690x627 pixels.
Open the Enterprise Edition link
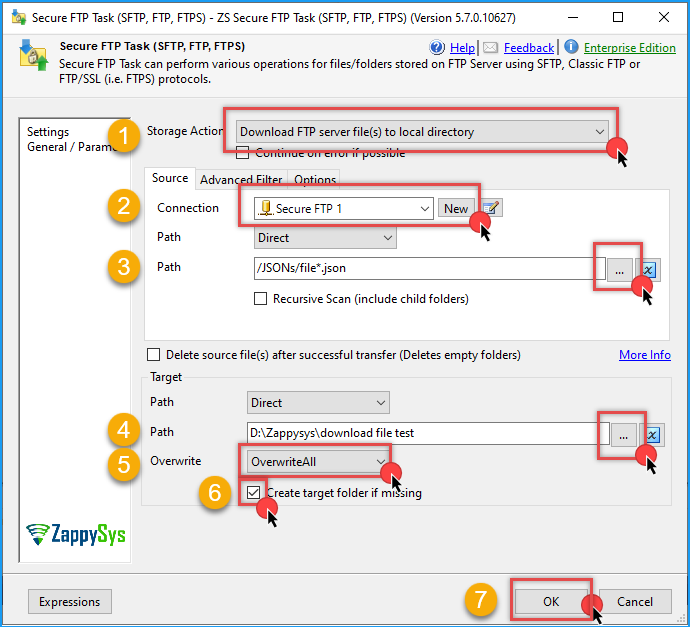coord(630,48)
